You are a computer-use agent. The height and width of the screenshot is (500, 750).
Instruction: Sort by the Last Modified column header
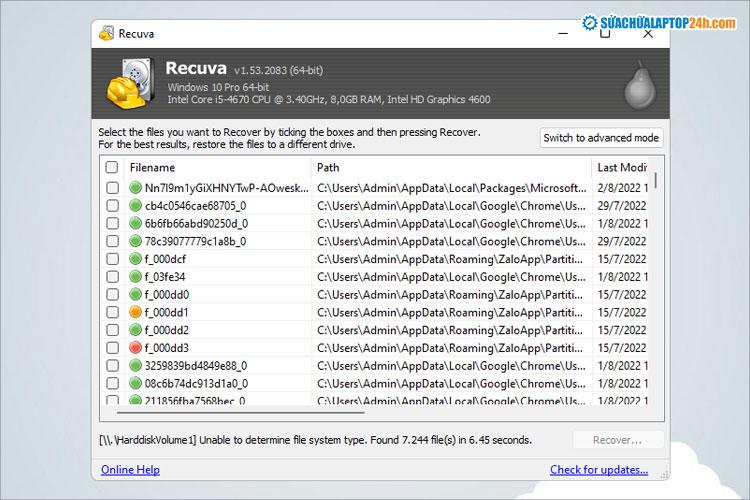[x=620, y=167]
